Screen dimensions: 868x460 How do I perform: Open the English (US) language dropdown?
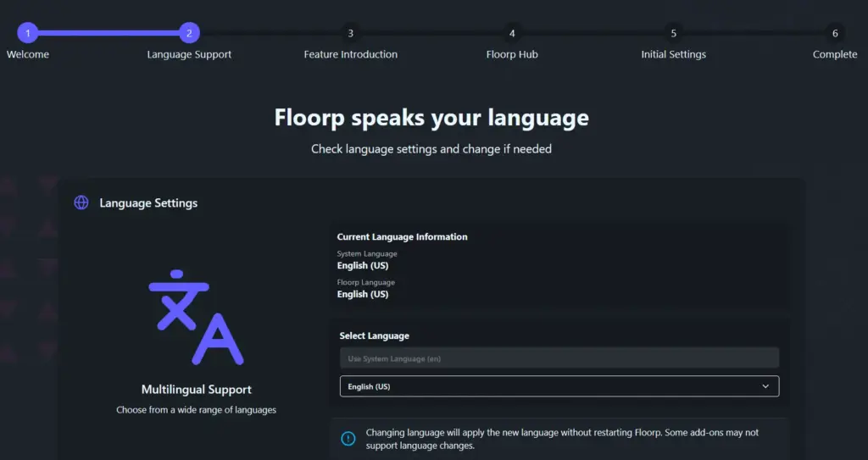pyautogui.click(x=559, y=386)
